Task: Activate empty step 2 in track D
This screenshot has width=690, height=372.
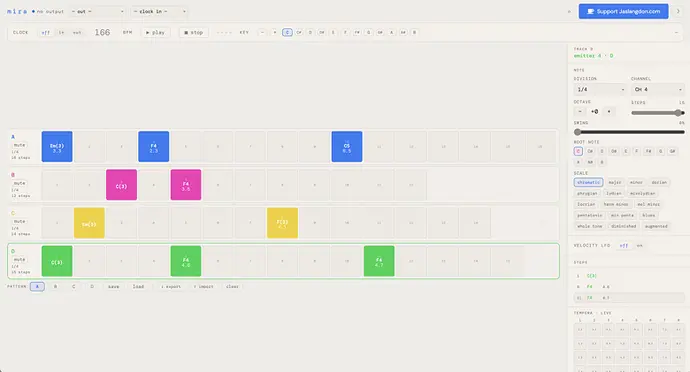Action: tap(89, 262)
